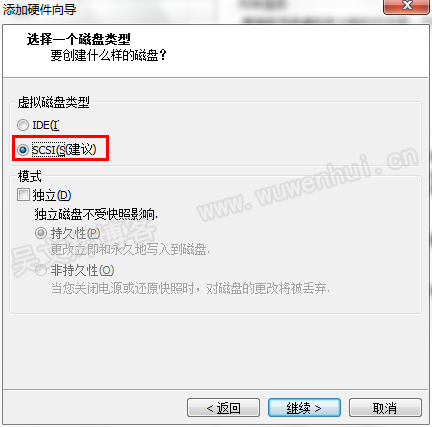432x427 pixels.
Task: Select the IDE(I) radio button circle
Action: (23, 125)
